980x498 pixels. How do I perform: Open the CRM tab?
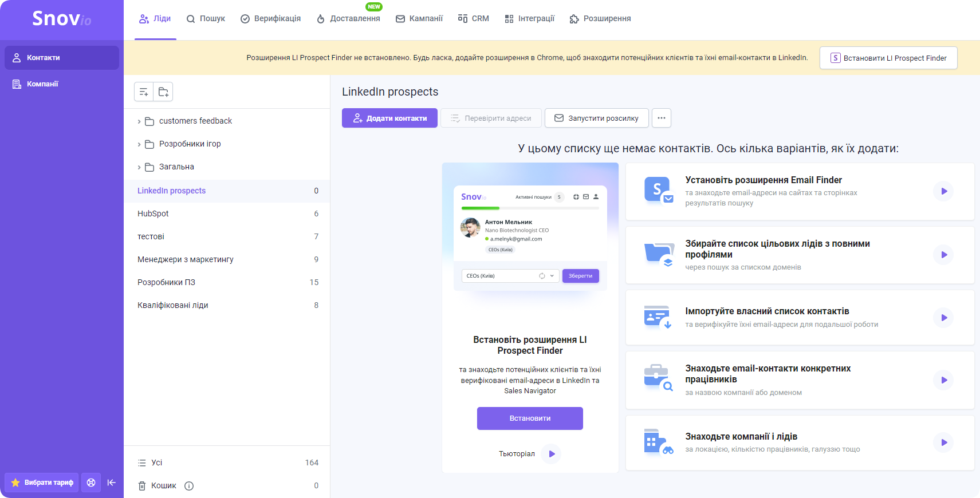474,19
